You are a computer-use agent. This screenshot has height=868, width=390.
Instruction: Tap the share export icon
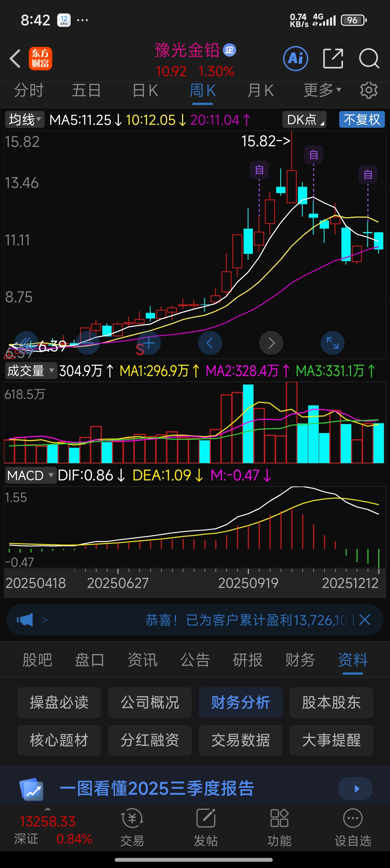333,59
